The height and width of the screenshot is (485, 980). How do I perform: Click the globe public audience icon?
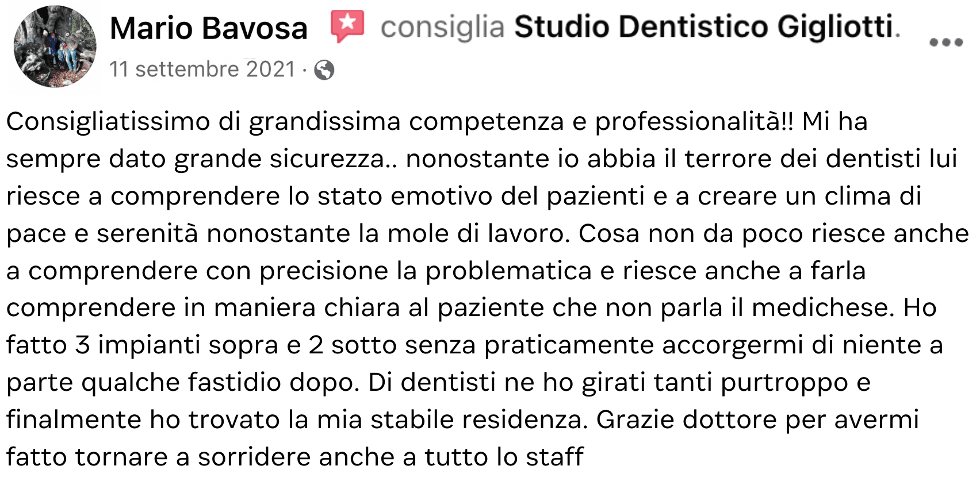pyautogui.click(x=324, y=70)
